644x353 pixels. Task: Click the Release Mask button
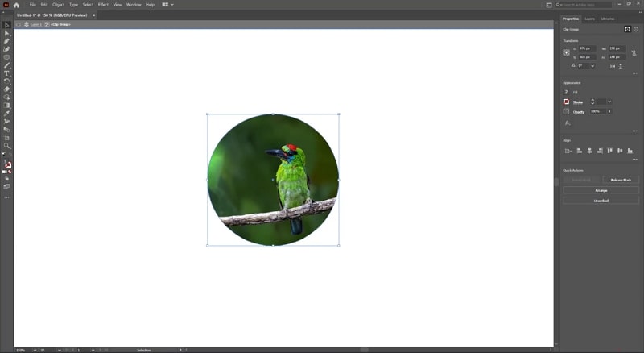(621, 180)
